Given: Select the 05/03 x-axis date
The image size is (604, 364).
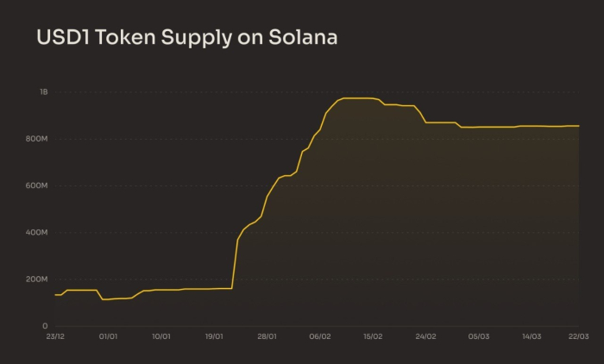Looking at the screenshot, I should point(479,336).
